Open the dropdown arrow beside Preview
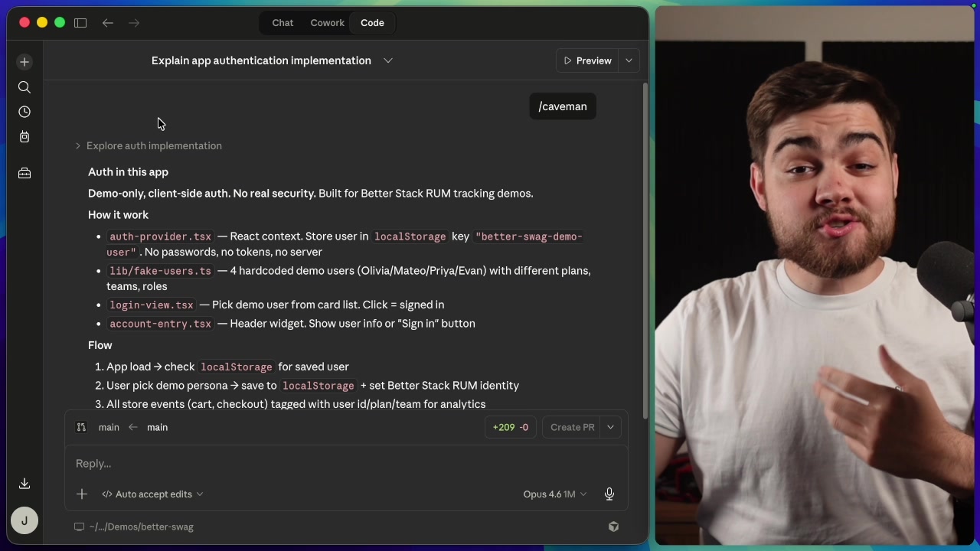Image resolution: width=980 pixels, height=551 pixels. click(x=629, y=60)
